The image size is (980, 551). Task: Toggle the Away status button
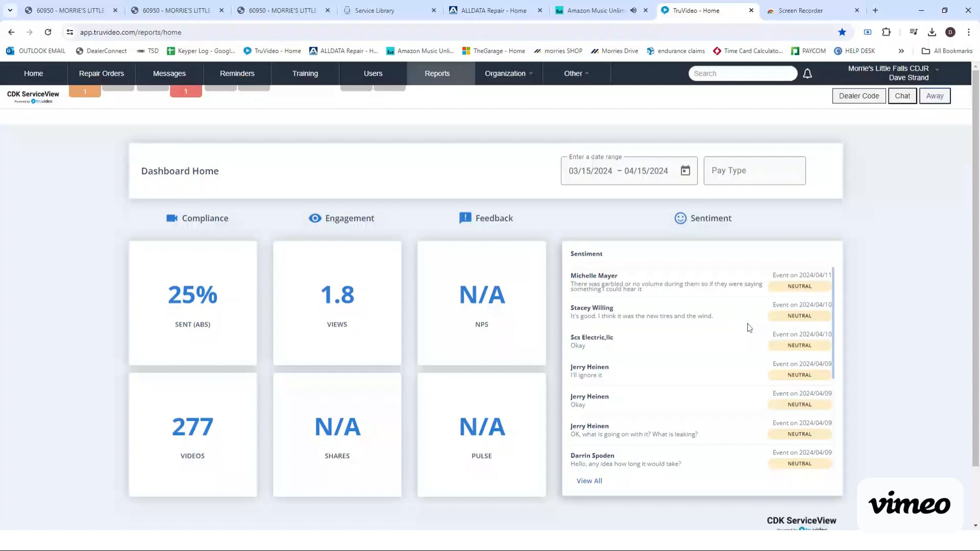coord(935,96)
